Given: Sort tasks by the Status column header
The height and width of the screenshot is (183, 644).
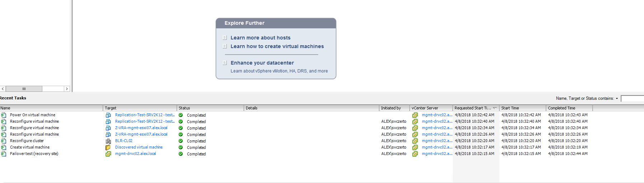Looking at the screenshot, I should pyautogui.click(x=210, y=108).
